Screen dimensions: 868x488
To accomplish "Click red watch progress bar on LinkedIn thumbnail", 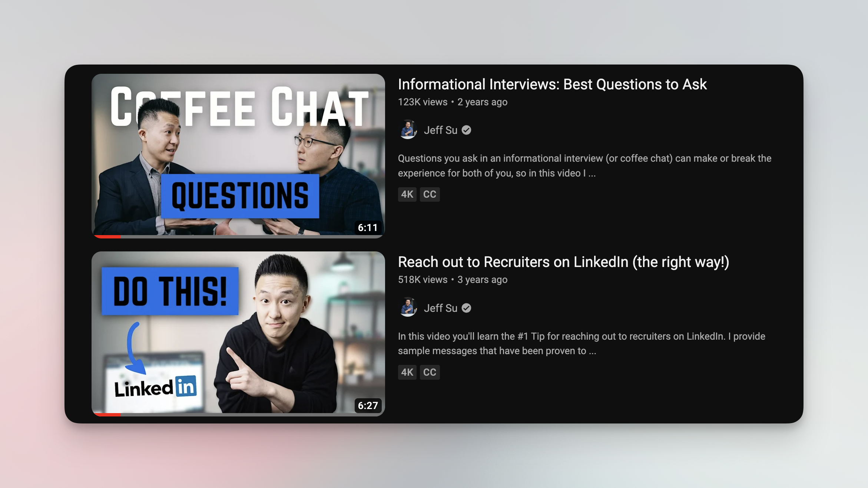I will (107, 415).
